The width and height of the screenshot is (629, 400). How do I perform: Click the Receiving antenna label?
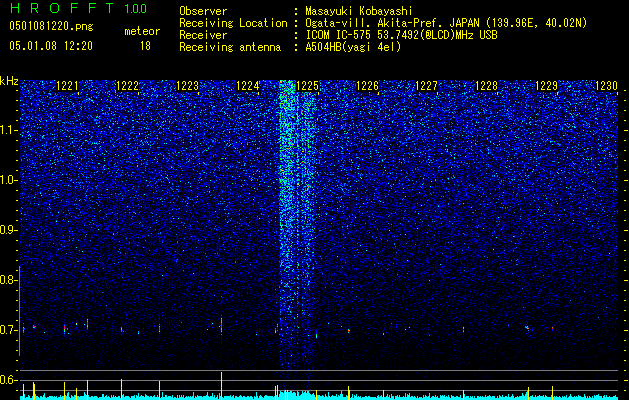[x=230, y=47]
